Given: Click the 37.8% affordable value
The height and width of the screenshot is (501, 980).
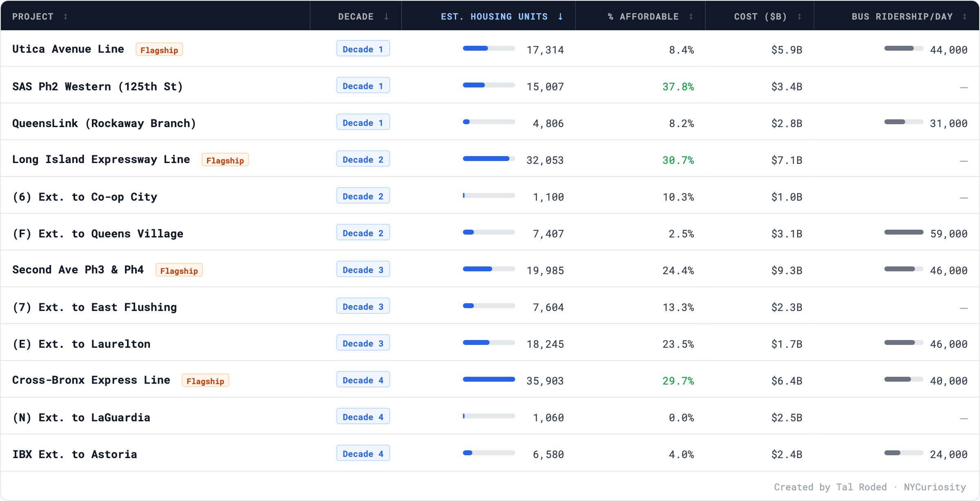Looking at the screenshot, I should point(678,87).
